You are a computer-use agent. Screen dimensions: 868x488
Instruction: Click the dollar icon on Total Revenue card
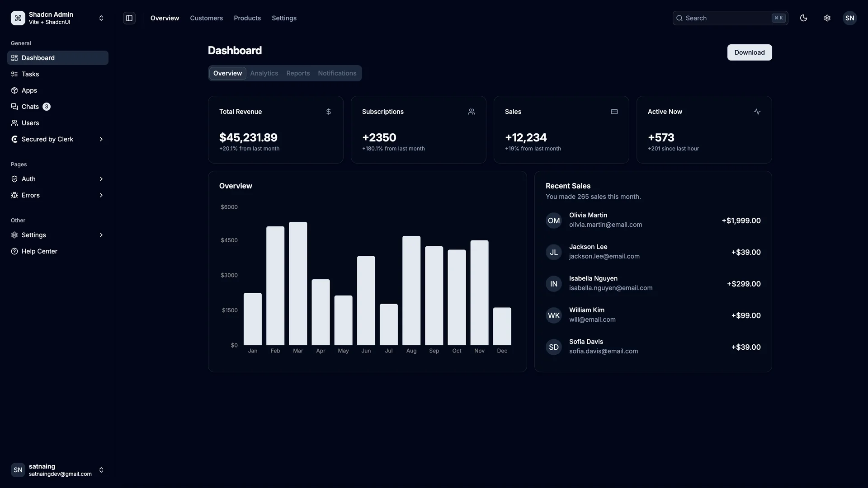[x=328, y=112]
